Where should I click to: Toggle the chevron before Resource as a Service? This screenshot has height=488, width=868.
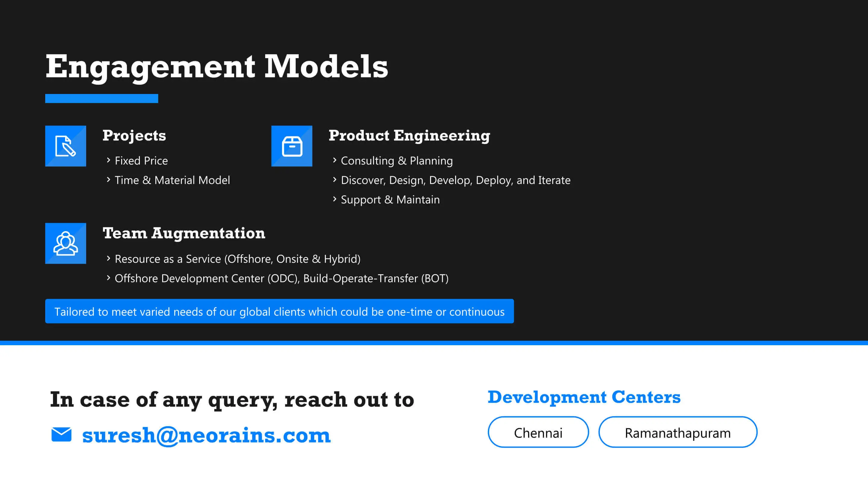[x=108, y=259]
